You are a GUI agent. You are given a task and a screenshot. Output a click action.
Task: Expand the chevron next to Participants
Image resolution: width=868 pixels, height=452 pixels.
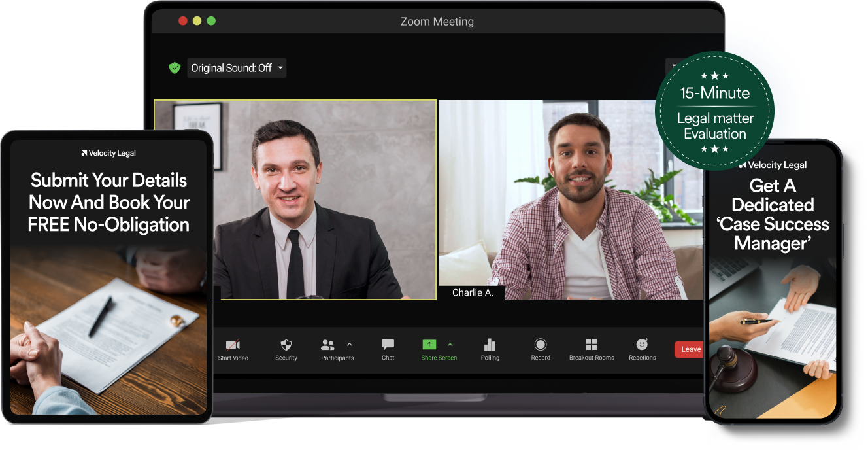[x=350, y=345]
